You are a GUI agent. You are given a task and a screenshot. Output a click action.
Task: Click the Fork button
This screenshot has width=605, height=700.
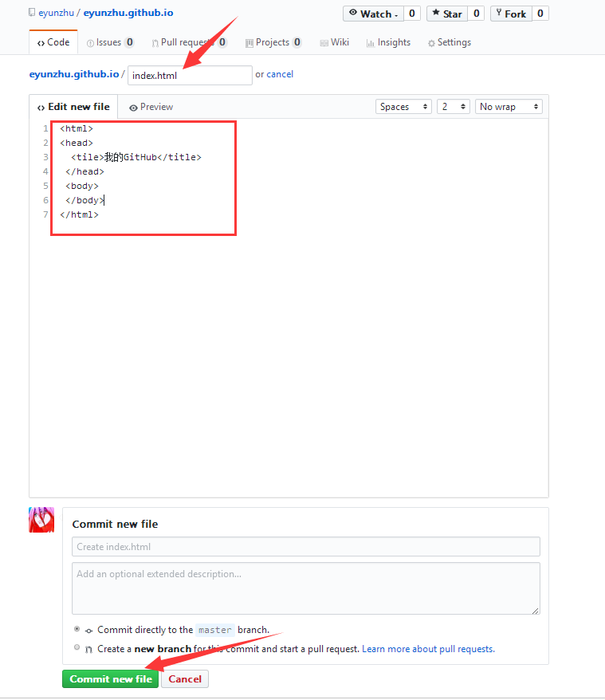511,14
